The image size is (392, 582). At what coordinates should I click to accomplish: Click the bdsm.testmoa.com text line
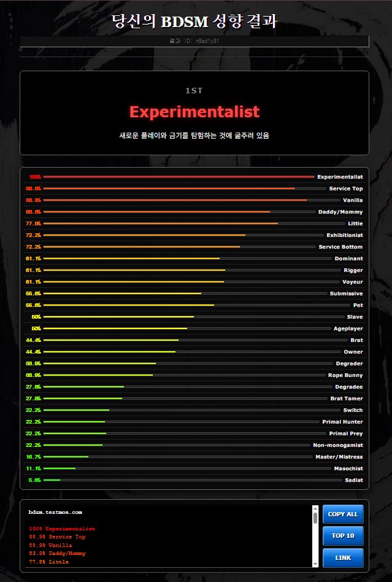[55, 512]
